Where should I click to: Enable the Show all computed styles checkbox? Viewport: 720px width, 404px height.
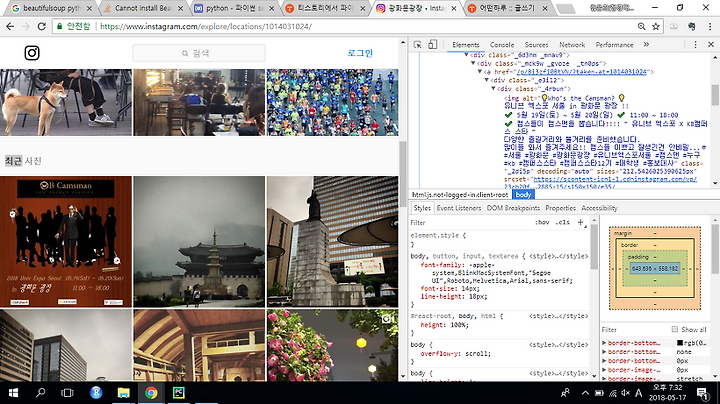[x=675, y=329]
